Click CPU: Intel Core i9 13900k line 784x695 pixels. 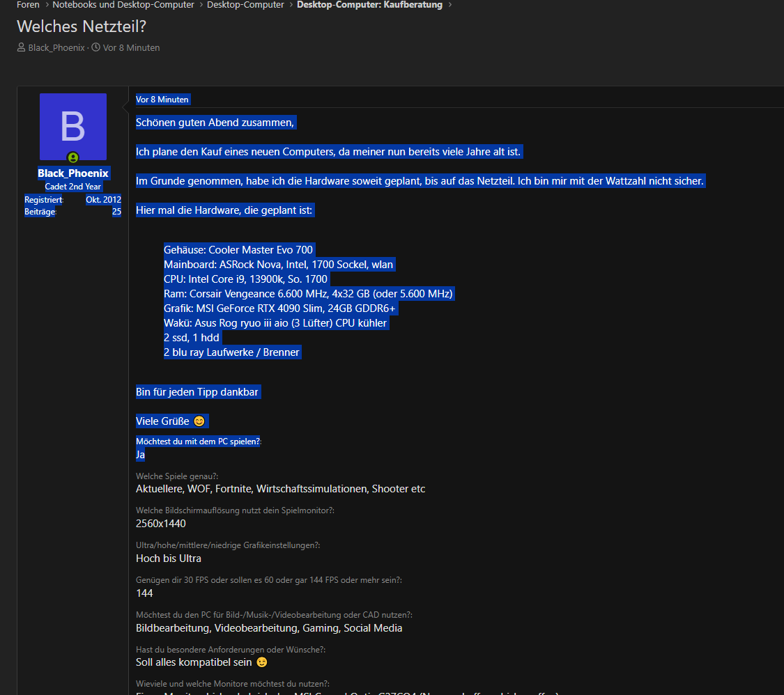[x=245, y=279]
